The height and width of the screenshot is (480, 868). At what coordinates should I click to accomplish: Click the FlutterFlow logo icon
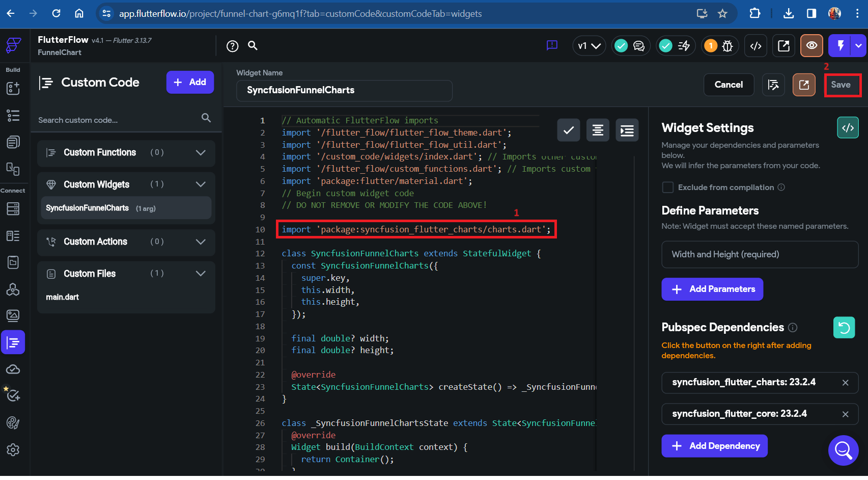point(13,45)
